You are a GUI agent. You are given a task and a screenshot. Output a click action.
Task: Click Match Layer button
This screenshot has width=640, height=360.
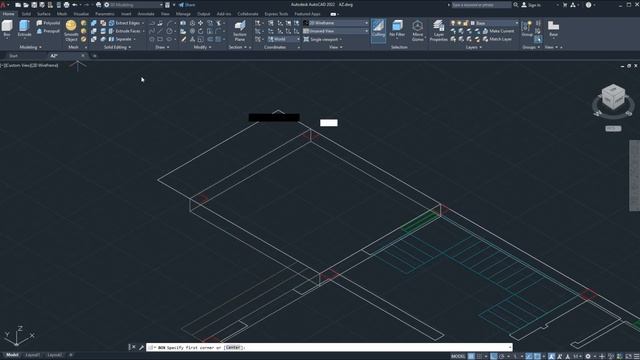(497, 39)
